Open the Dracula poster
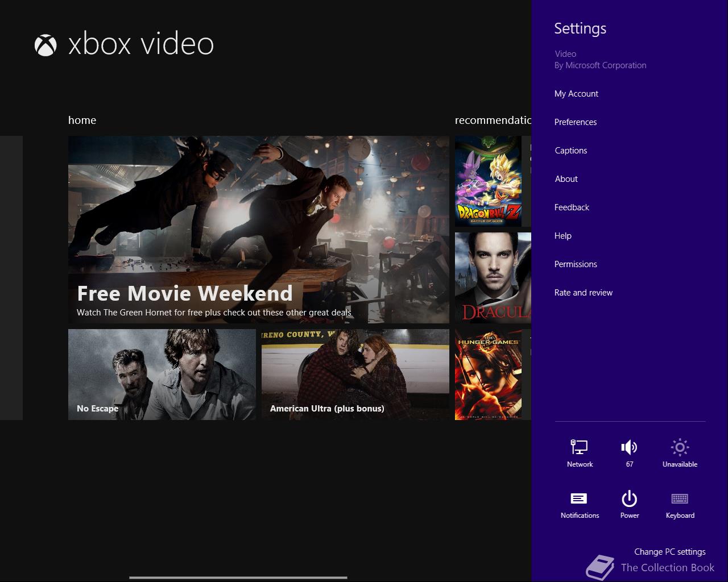This screenshot has height=582, width=728. click(493, 278)
